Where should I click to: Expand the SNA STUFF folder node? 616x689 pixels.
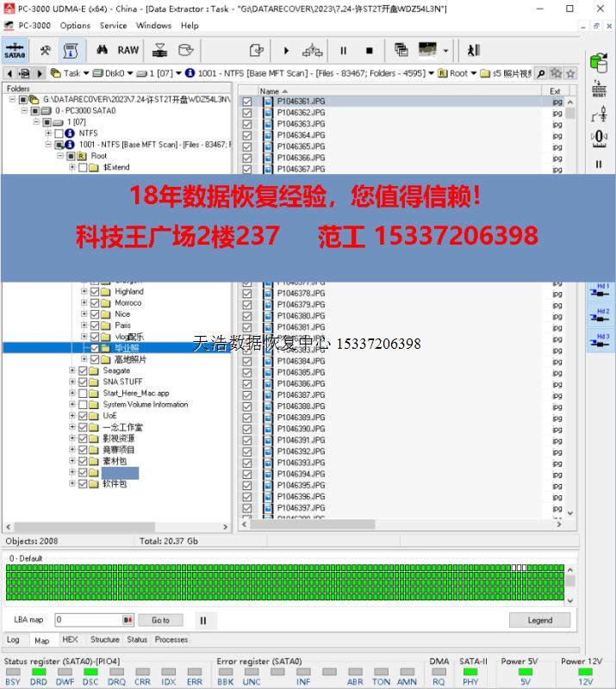click(72, 382)
